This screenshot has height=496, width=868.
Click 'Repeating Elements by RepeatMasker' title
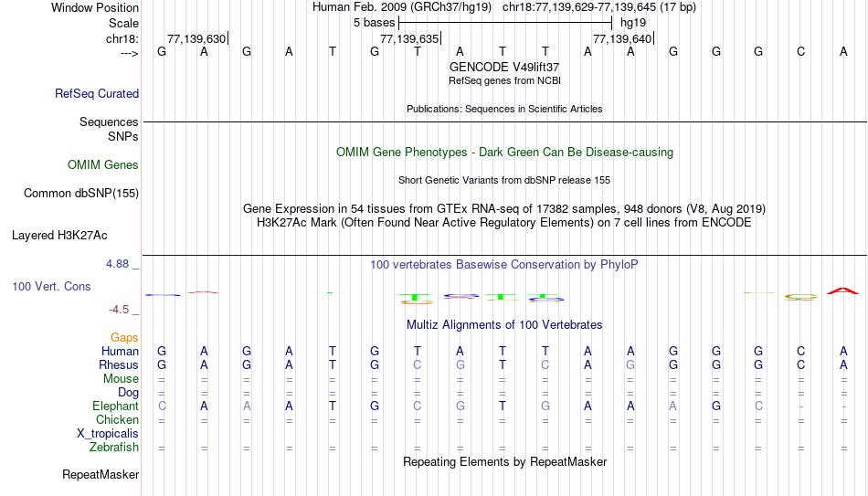504,461
